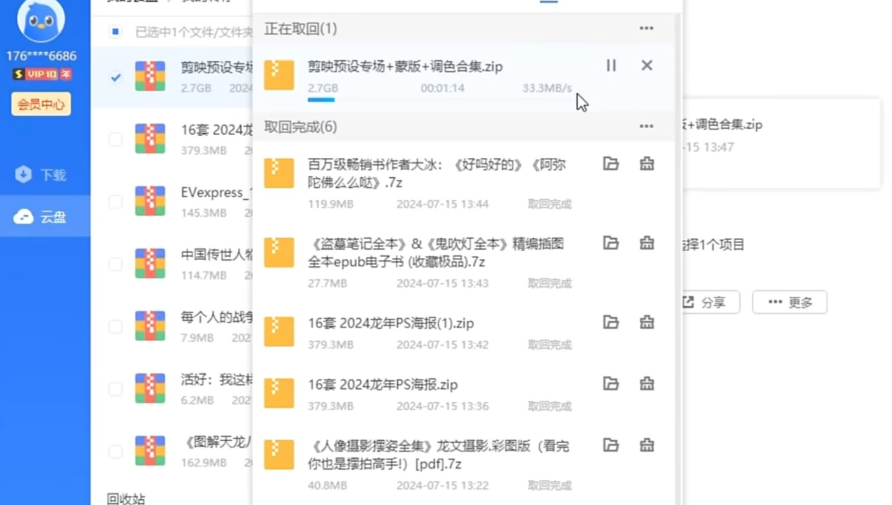
Task: Pause the 剪映预设专场 zip download
Action: click(611, 66)
